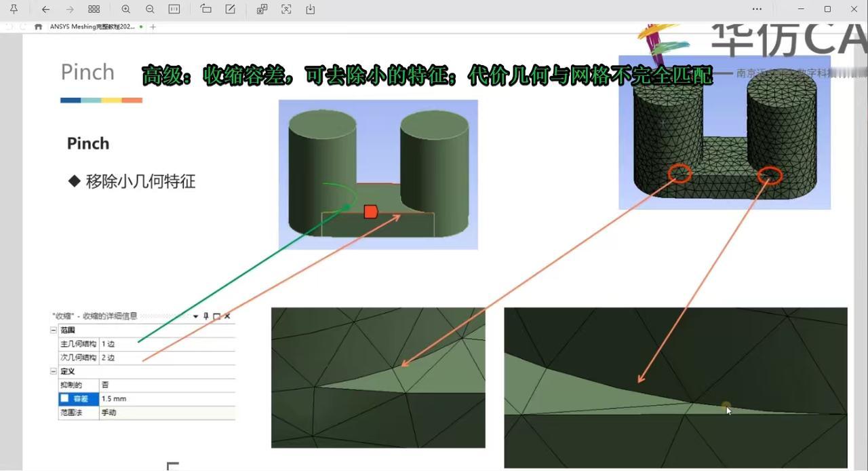This screenshot has height=471, width=868.
Task: Maximize the viewer window
Action: coord(827,9)
